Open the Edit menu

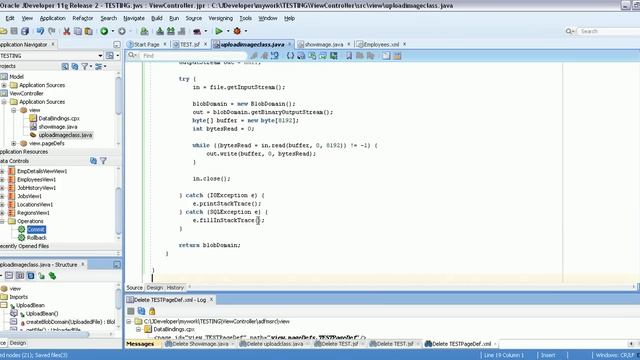point(10,18)
